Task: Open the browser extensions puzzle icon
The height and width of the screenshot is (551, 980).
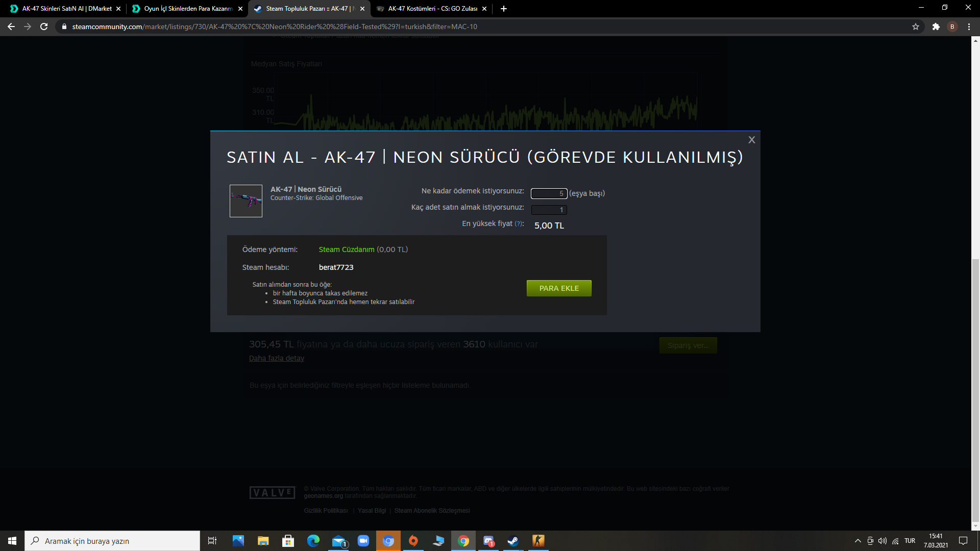Action: (x=936, y=27)
